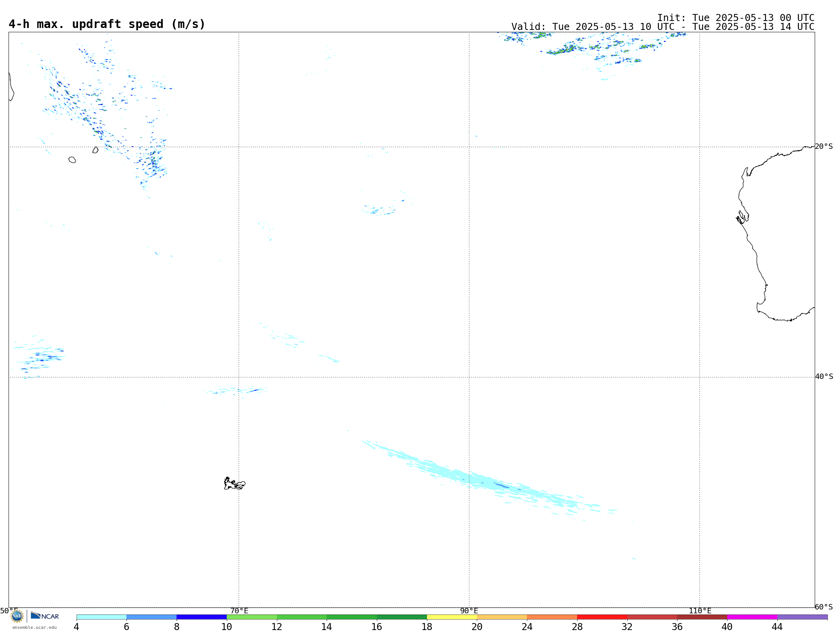Screen dimensions: 840x632
Task: Select the red 28–32 color swatch
Action: pyautogui.click(x=602, y=617)
